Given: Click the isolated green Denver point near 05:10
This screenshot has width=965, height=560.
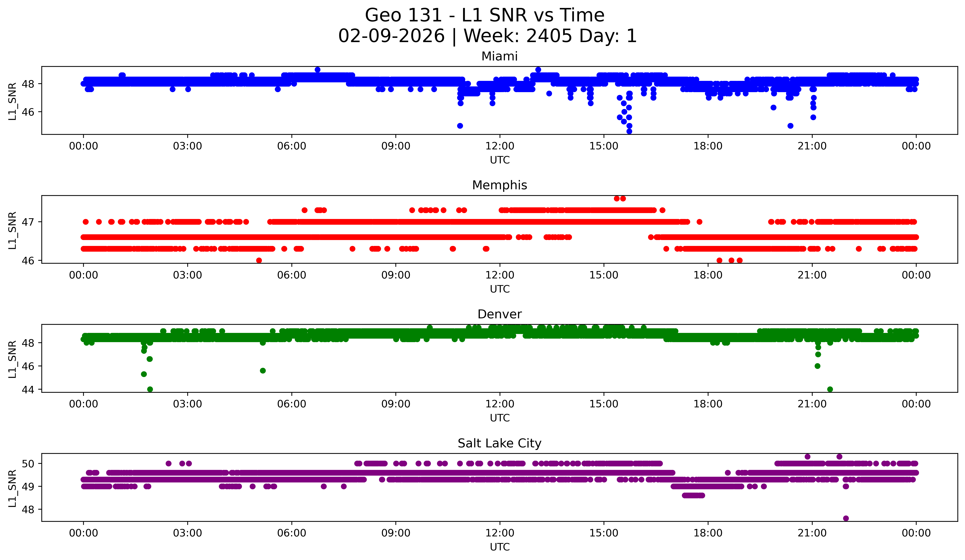Looking at the screenshot, I should (x=263, y=371).
